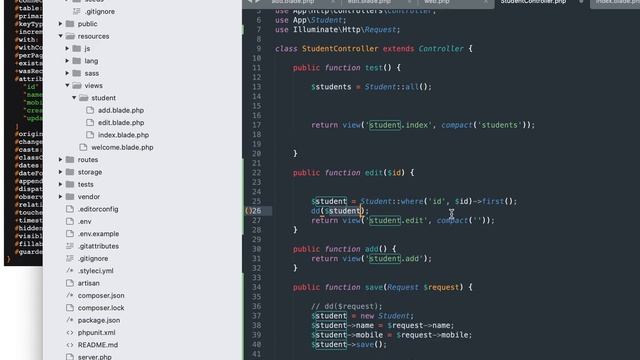
Task: Click 'class StudentController' text on line 9
Action: [x=327, y=49]
